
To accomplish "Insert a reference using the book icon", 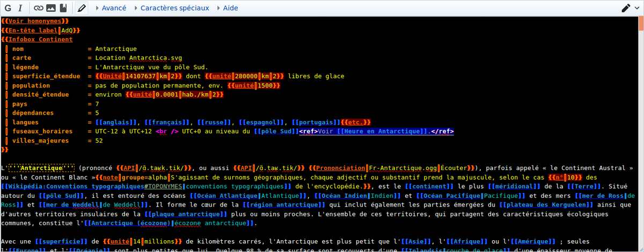I will [x=63, y=8].
